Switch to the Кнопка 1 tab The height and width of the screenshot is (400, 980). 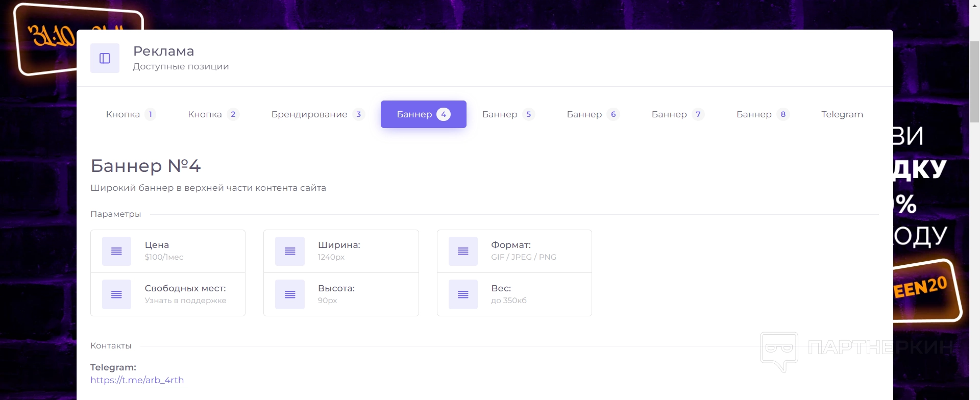(x=131, y=114)
